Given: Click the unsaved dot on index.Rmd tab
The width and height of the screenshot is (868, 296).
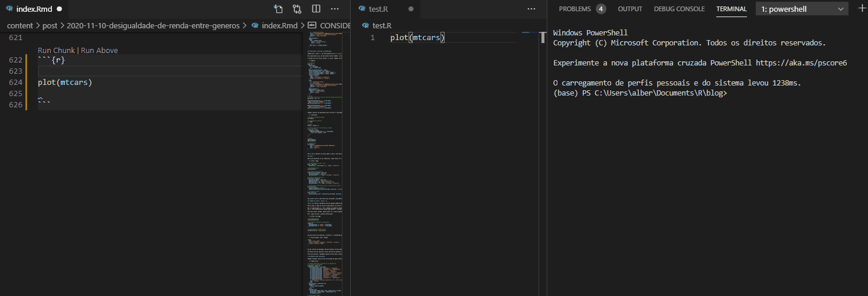Looking at the screenshot, I should 60,9.
